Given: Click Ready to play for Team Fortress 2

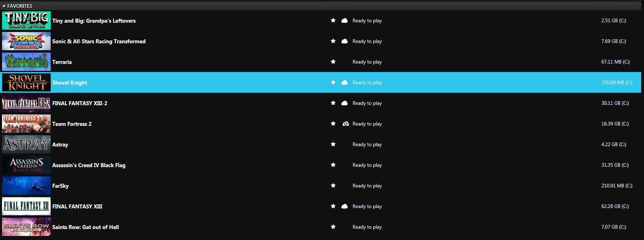Looking at the screenshot, I should (x=367, y=124).
